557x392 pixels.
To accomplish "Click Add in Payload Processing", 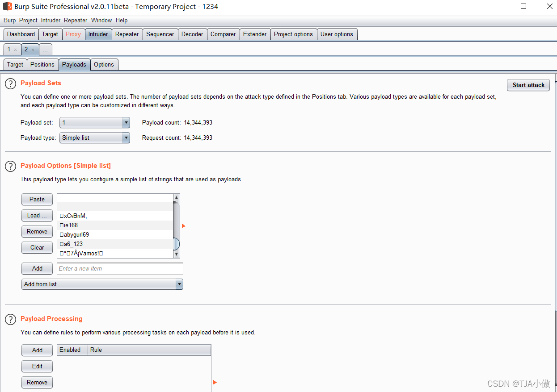I will [37, 350].
